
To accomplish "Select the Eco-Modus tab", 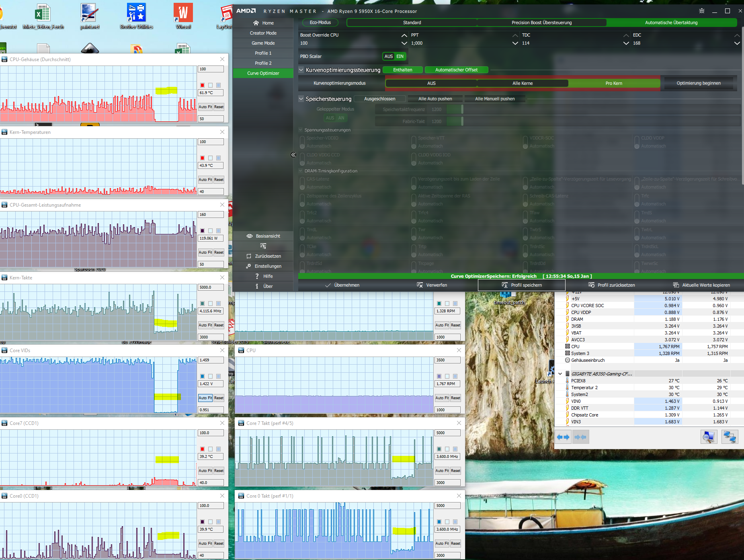I will [x=320, y=23].
